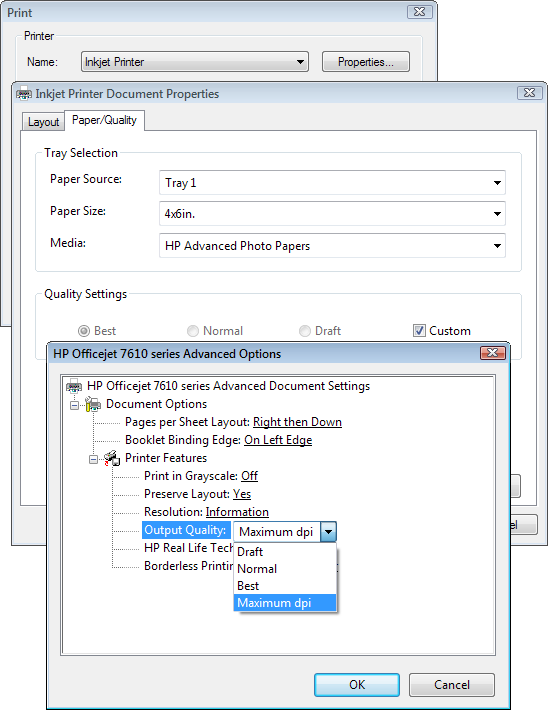Image resolution: width=548 pixels, height=710 pixels.
Task: Close the Print dialog
Action: pos(420,12)
